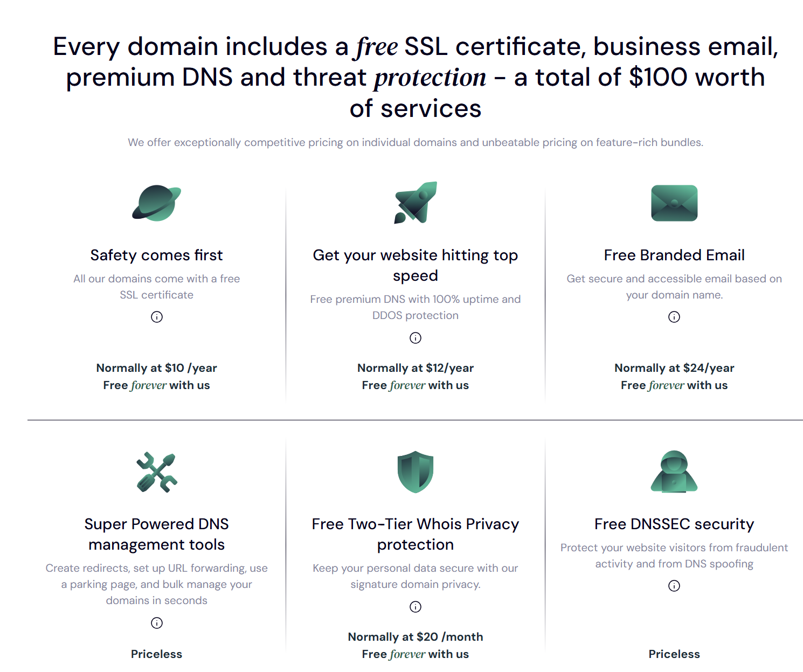Click 'Normally at $10 /year' price text

tap(157, 368)
